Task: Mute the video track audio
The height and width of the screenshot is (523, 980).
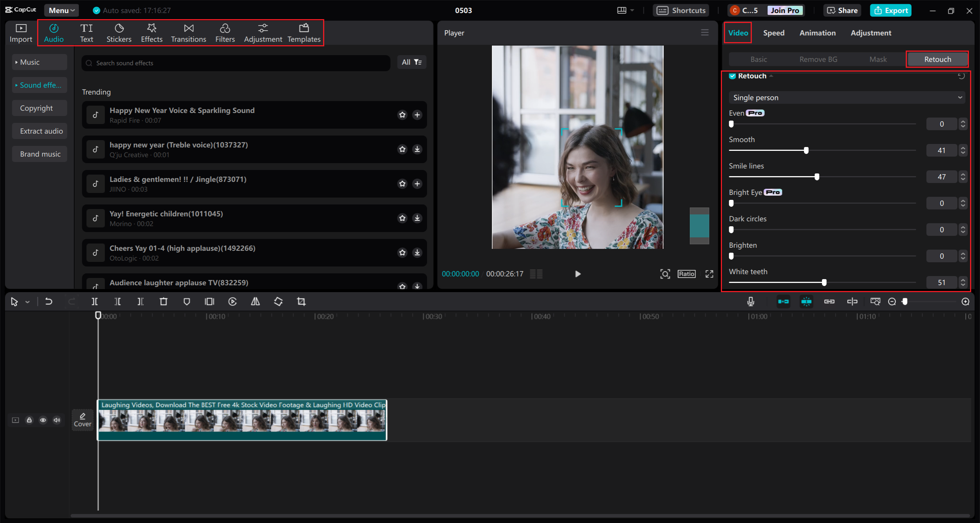Action: coord(57,420)
